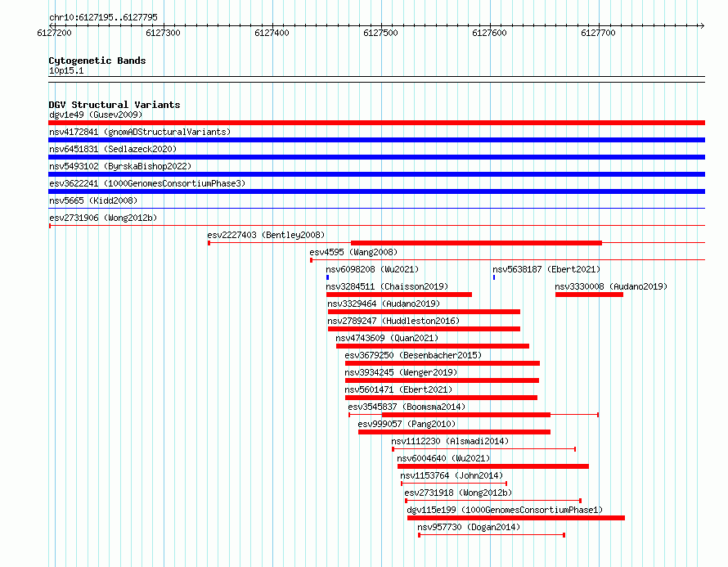Click the blue nsv5493102 variant bar
728x567 pixels.
point(376,174)
